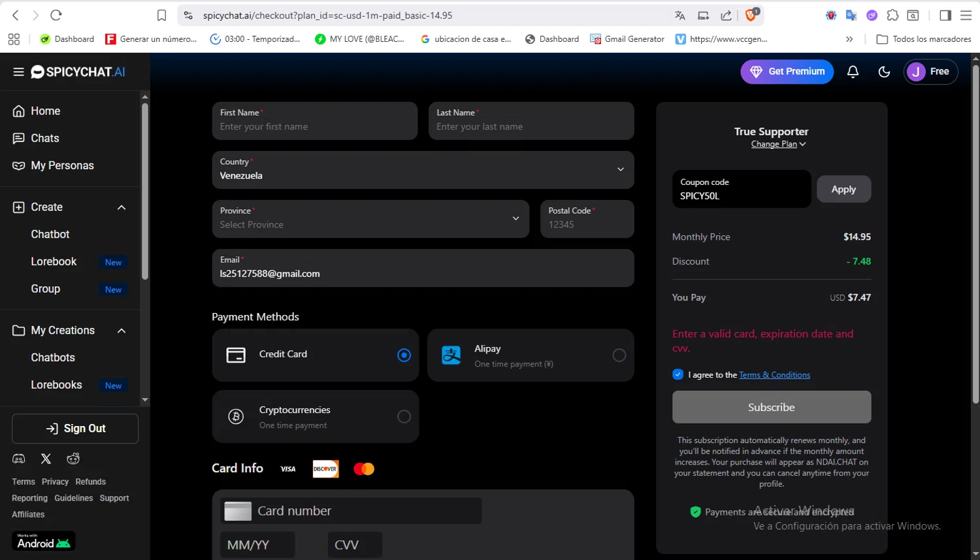Show more bookmarks chevron
Viewport: 980px width, 560px height.
[x=849, y=39]
